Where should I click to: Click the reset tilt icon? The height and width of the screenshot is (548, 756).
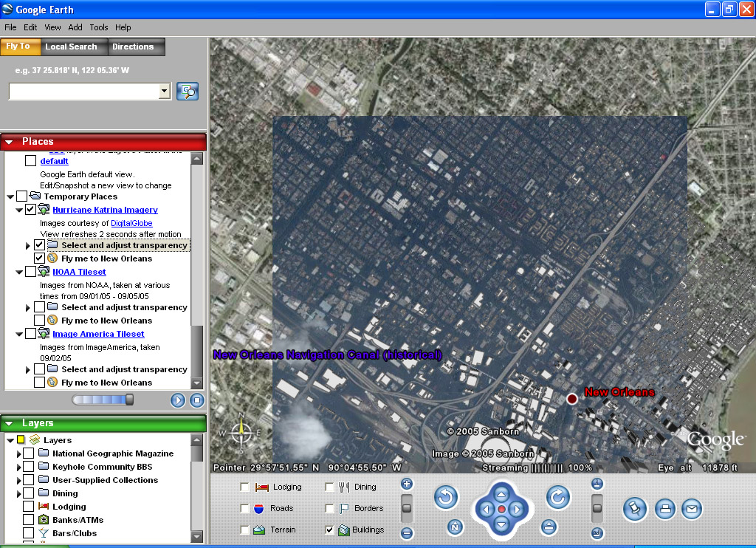pyautogui.click(x=549, y=527)
